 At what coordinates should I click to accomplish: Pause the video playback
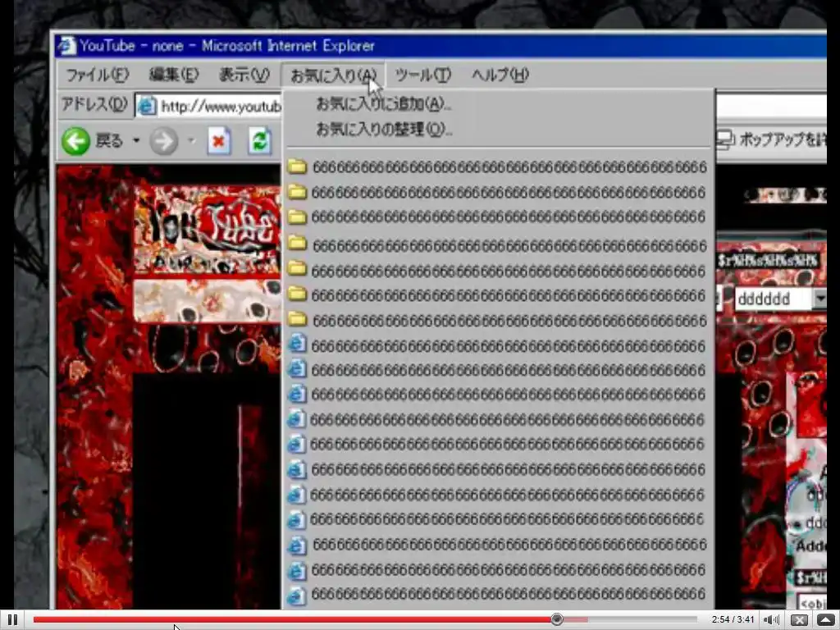[12, 620]
